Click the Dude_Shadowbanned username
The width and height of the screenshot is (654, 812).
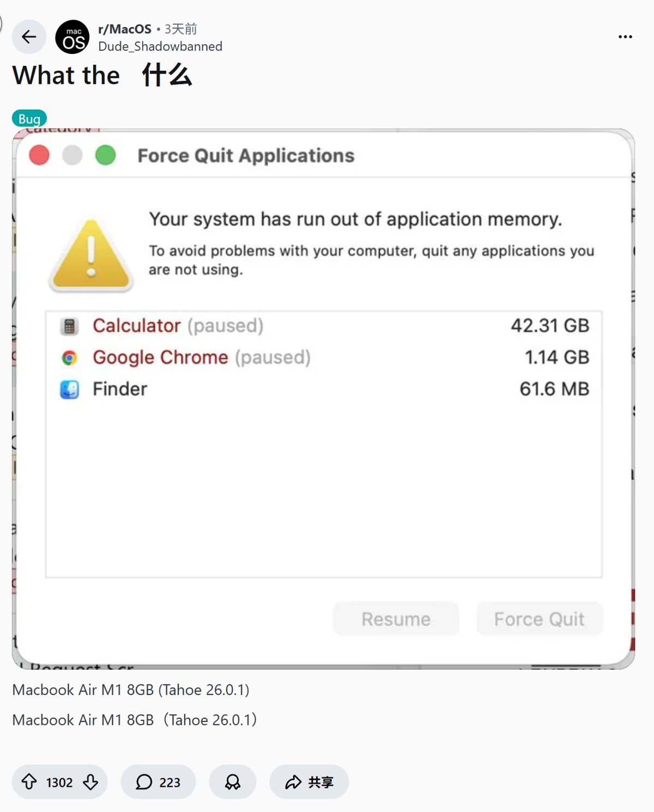(x=160, y=46)
